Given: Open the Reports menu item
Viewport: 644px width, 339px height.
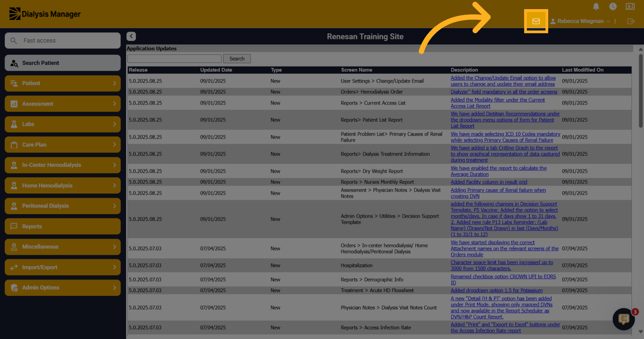Looking at the screenshot, I should 63,226.
